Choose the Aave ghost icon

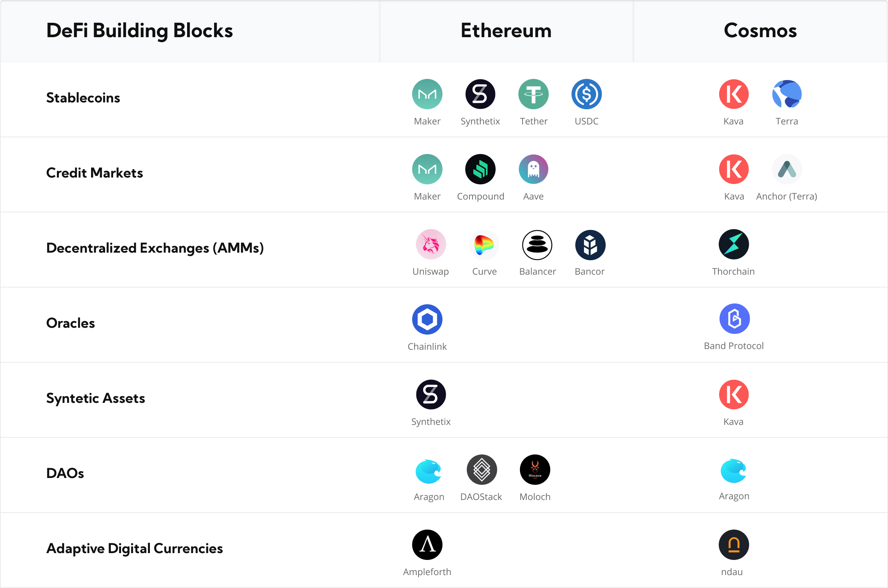[x=533, y=169]
